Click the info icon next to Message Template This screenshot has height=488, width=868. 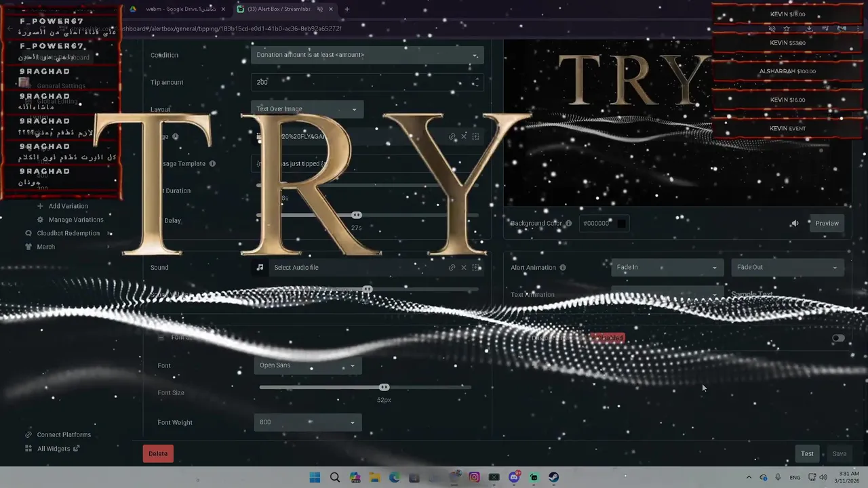click(212, 163)
